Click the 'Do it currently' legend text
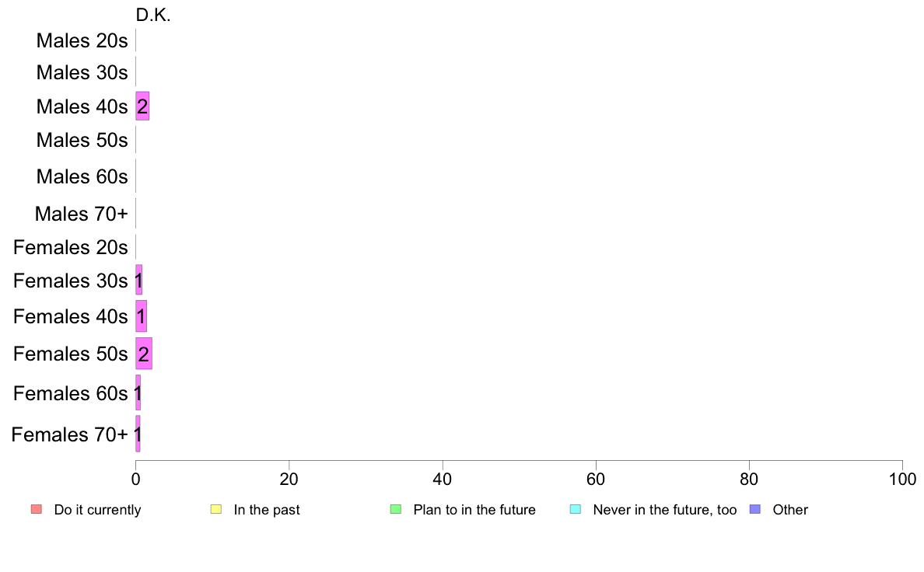Viewport: 924px width, 572px height. (x=98, y=510)
